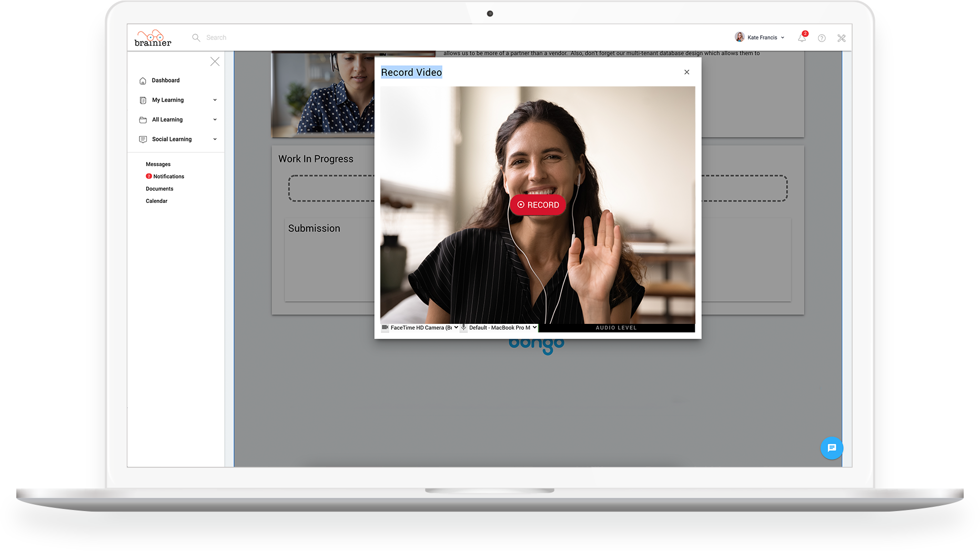Screen dimensions: 980x551
Task: Expand the My Learning chevron
Action: [x=215, y=100]
